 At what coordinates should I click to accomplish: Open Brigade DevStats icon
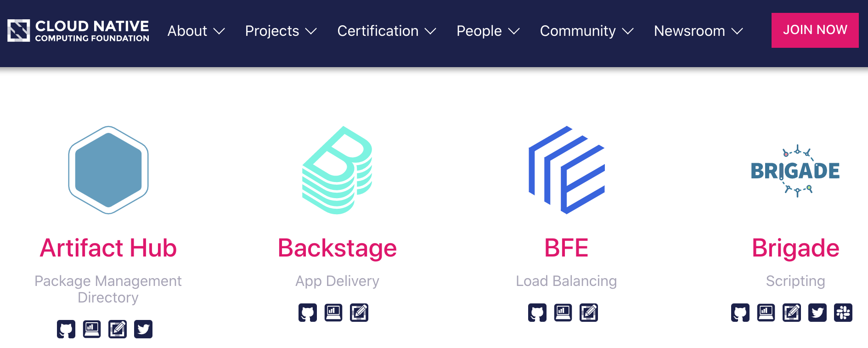pos(766,313)
